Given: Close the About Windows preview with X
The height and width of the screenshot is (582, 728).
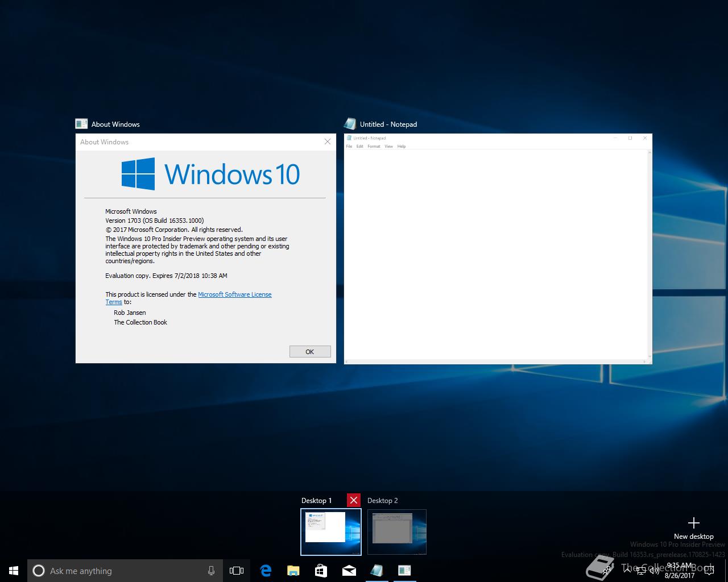Looking at the screenshot, I should [x=328, y=142].
